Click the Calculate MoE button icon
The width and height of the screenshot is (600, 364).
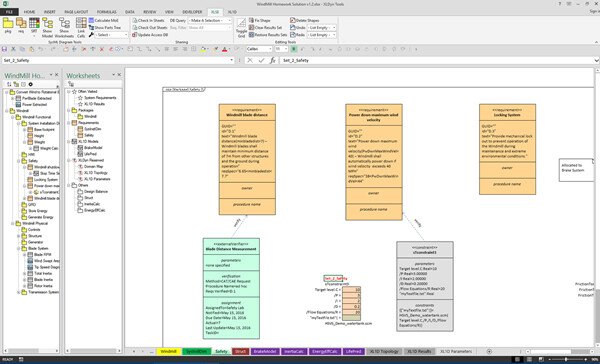91,20
